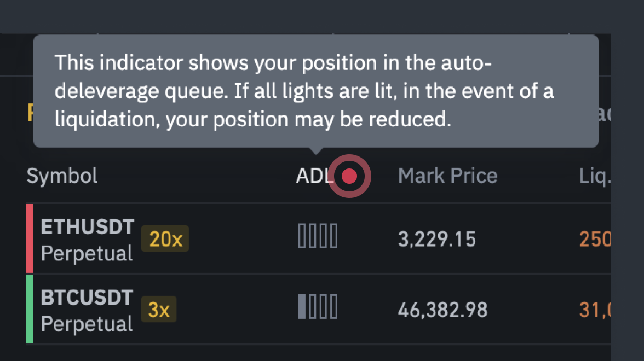Screen dimensions: 644x361
Task: Click the tooltip's pointer arrow above ADL
Action: tap(315, 151)
